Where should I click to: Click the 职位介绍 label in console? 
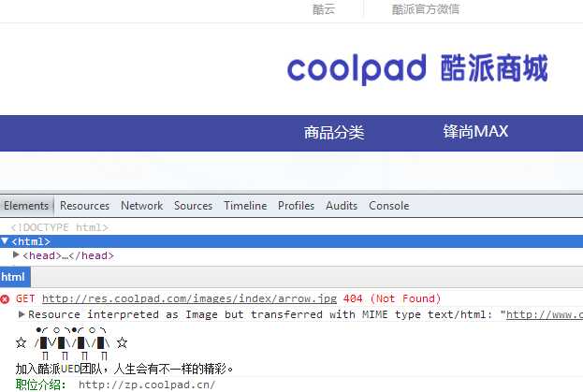click(40, 385)
